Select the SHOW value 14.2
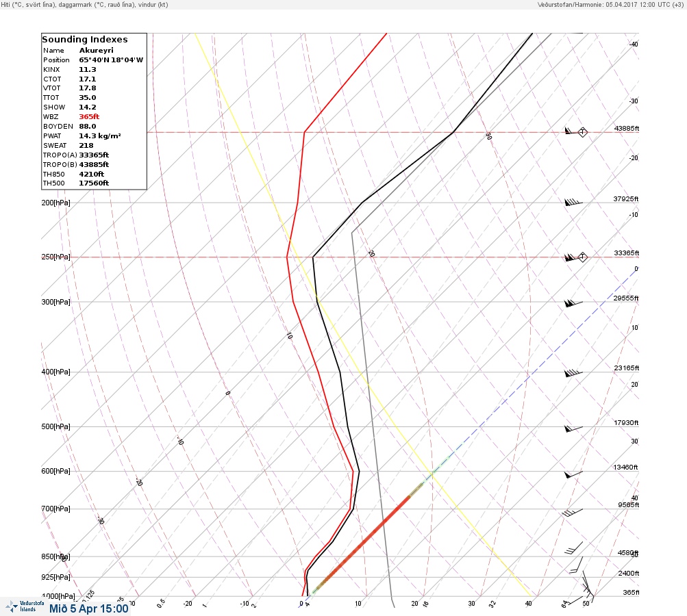The width and height of the screenshot is (687, 616). (x=88, y=107)
